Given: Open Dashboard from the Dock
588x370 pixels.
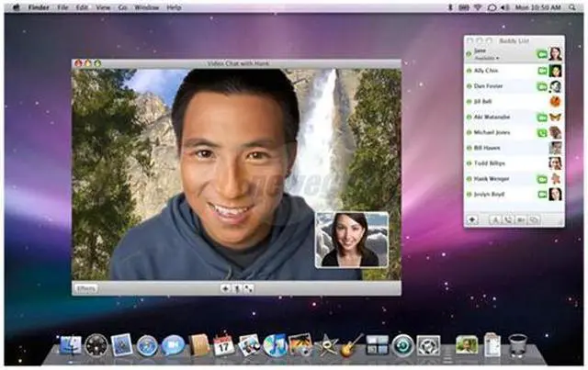Looking at the screenshot, I should 96,345.
